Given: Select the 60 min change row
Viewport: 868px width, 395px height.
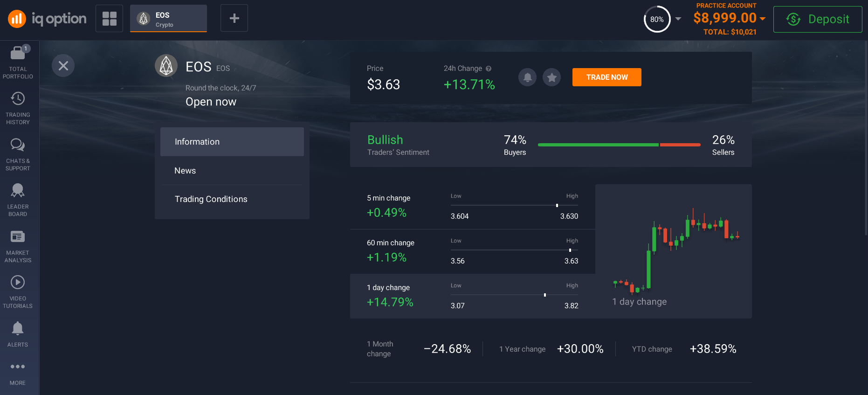Looking at the screenshot, I should click(x=472, y=251).
